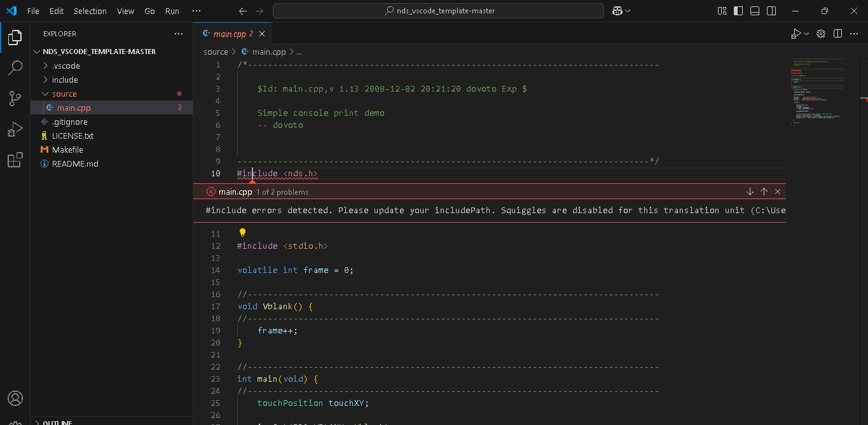
Task: Open Explorer Views and More Actions ellipsis
Action: [179, 34]
